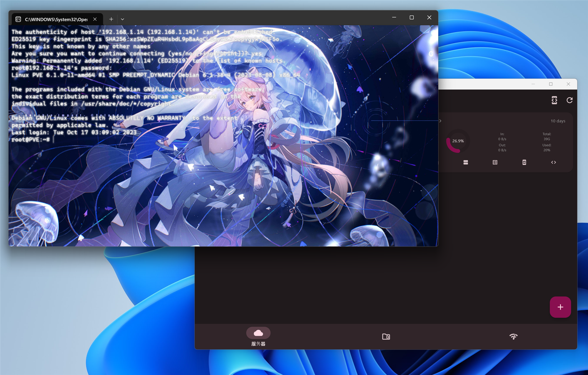Open the network ping icon in bottom navigation

point(513,336)
